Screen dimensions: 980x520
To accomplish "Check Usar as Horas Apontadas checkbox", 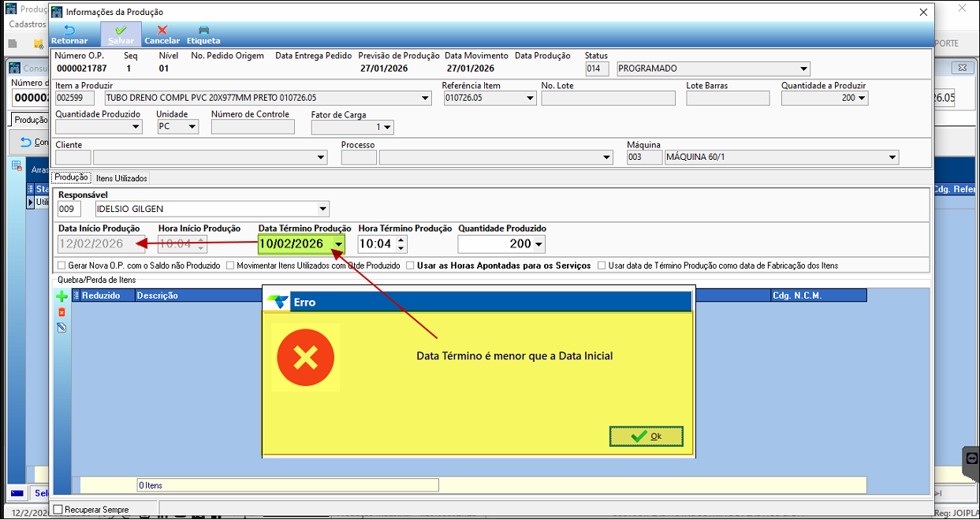I will pos(410,266).
